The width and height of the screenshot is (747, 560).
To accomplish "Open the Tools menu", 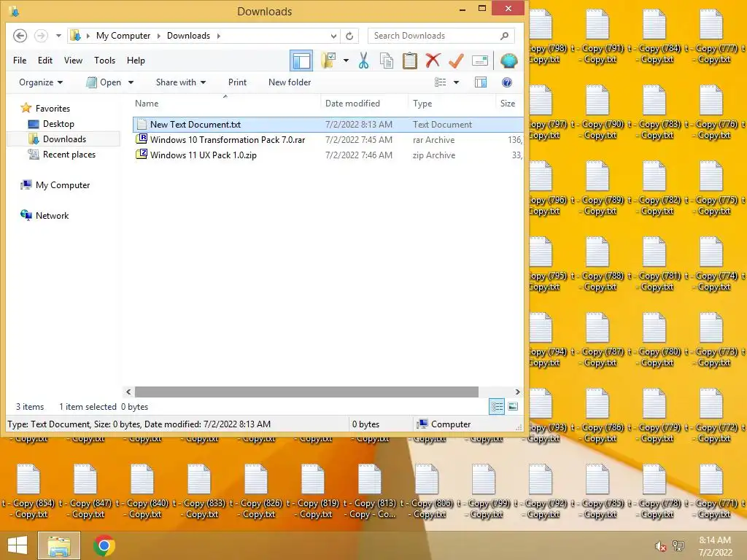I will pyautogui.click(x=104, y=61).
